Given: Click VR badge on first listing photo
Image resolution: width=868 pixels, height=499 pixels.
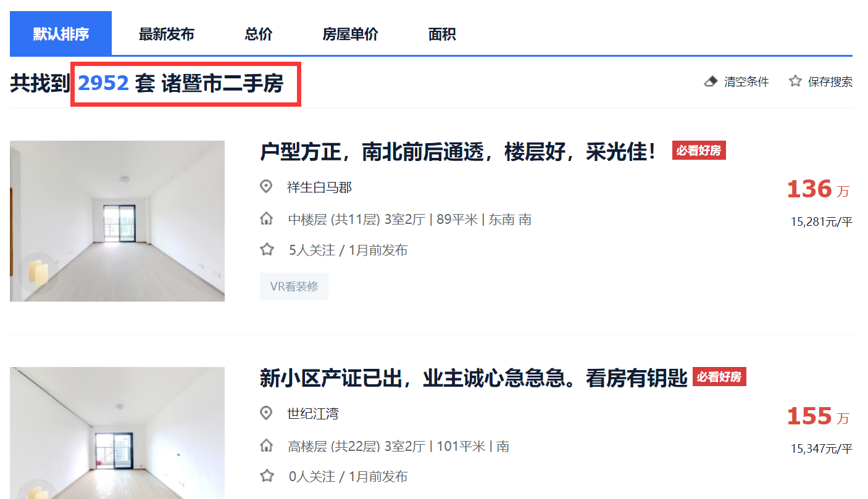Looking at the screenshot, I should point(38,273).
